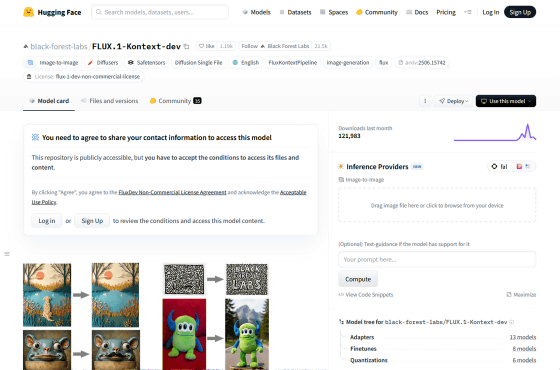The height and width of the screenshot is (370, 560).
Task: Open the Diffusers tag
Action: pos(103,62)
